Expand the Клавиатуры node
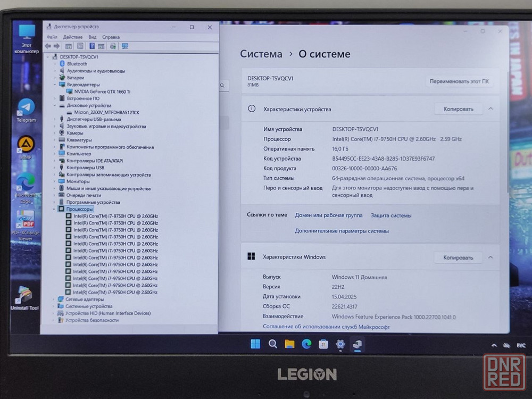Image resolution: width=532 pixels, height=399 pixels. (x=54, y=140)
